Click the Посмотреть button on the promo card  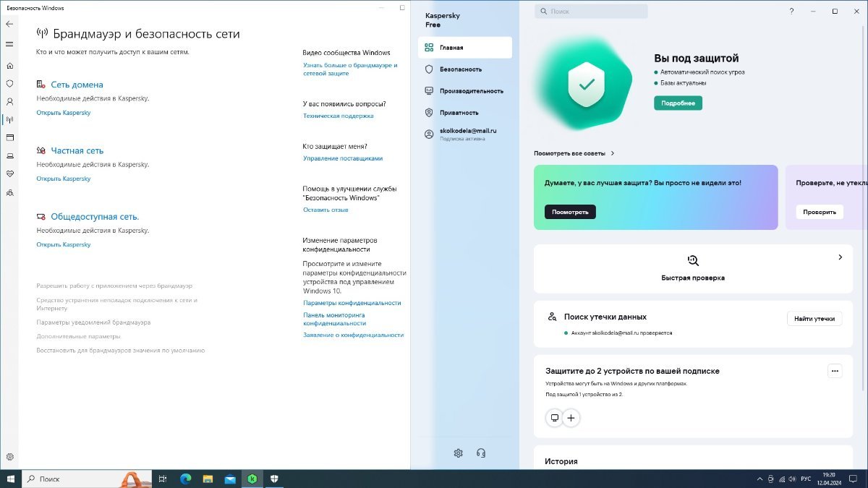pyautogui.click(x=570, y=212)
